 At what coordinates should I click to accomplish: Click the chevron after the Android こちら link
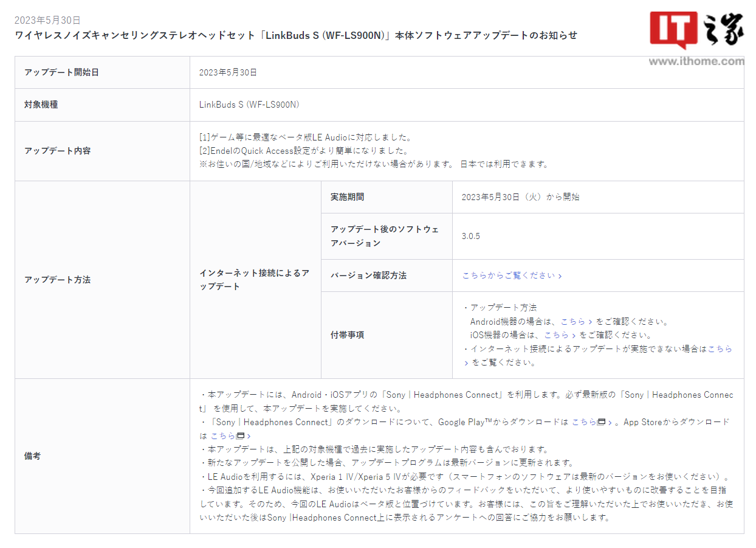(x=589, y=321)
